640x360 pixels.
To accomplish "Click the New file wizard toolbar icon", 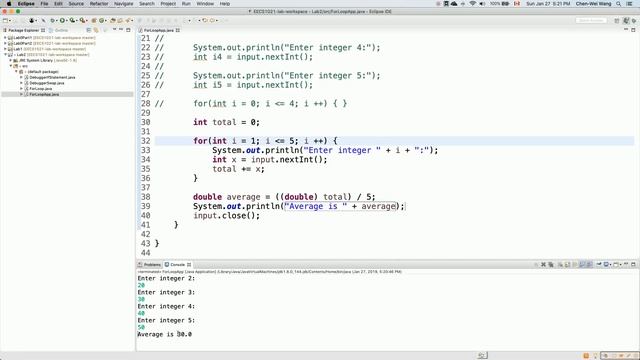I will pyautogui.click(x=5, y=20).
